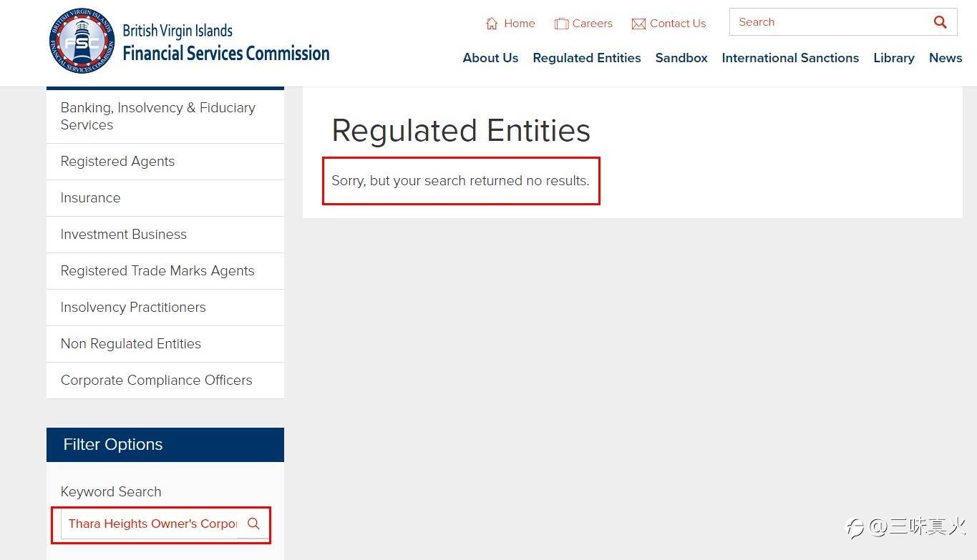Open the Library menu

pos(894,58)
